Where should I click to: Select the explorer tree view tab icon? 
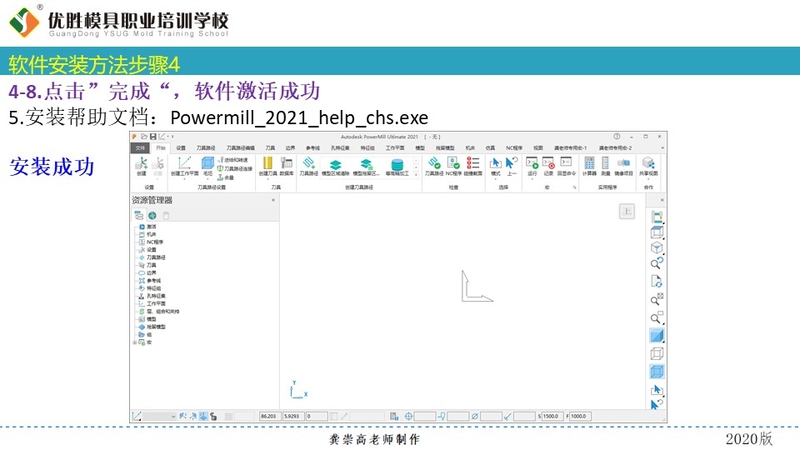[x=138, y=215]
